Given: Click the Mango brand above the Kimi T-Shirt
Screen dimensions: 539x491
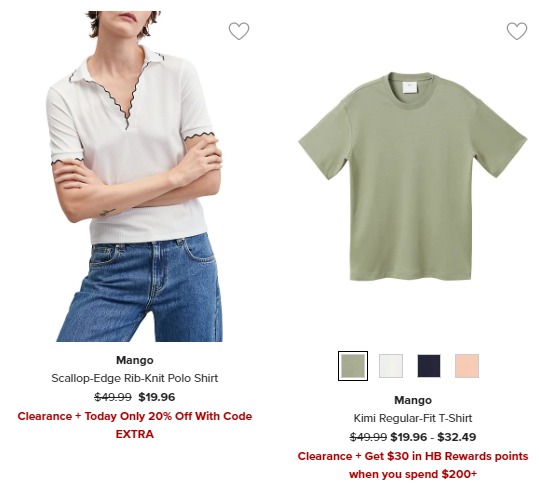Looking at the screenshot, I should click(x=413, y=400).
